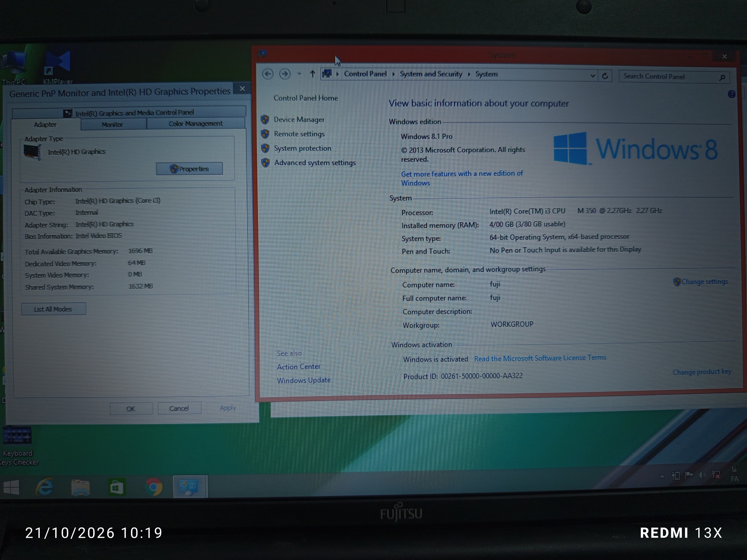
Task: Click the volume speaker tray icon
Action: pyautogui.click(x=702, y=475)
